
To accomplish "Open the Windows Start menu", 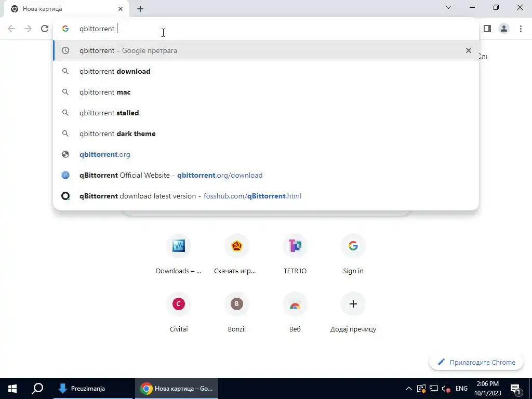I will point(12,389).
